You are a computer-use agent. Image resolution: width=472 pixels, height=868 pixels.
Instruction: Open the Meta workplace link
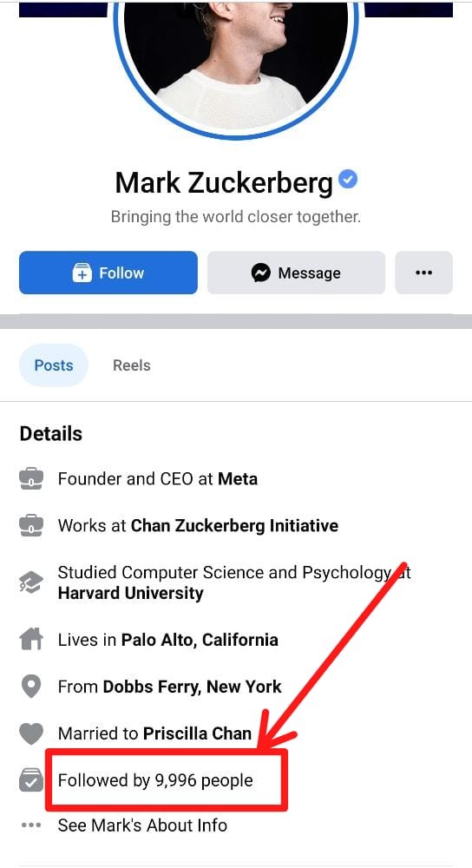click(238, 479)
